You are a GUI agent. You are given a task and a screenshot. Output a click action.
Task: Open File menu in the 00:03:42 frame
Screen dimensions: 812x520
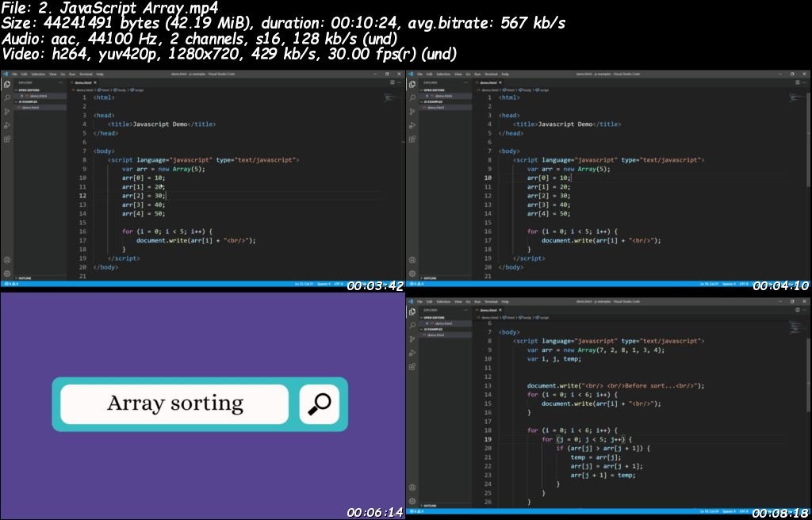(x=15, y=74)
